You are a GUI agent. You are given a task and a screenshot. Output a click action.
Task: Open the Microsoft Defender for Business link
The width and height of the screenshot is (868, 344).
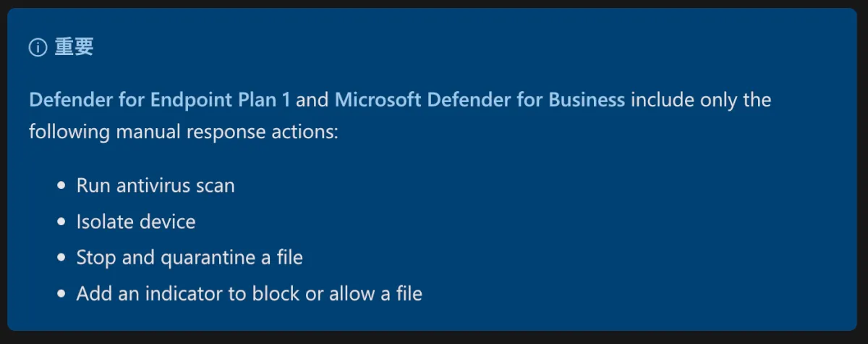(x=480, y=99)
